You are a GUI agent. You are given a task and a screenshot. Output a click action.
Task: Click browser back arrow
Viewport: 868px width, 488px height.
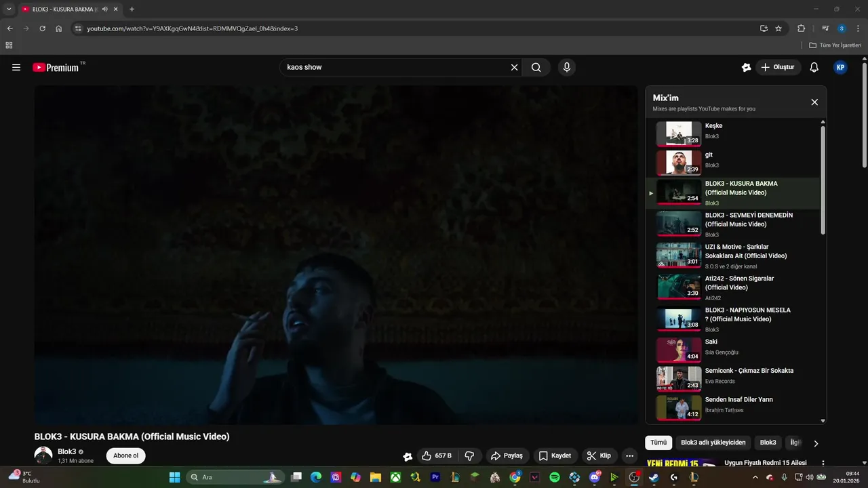click(x=9, y=28)
